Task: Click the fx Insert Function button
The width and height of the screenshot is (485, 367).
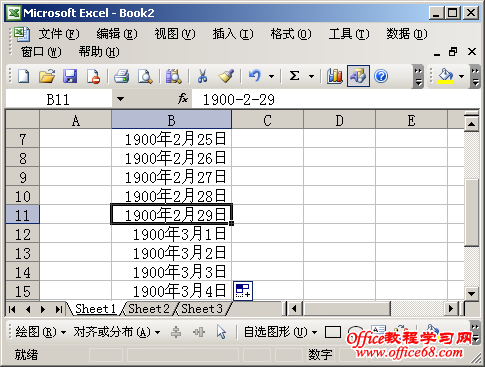Action: coord(183,99)
